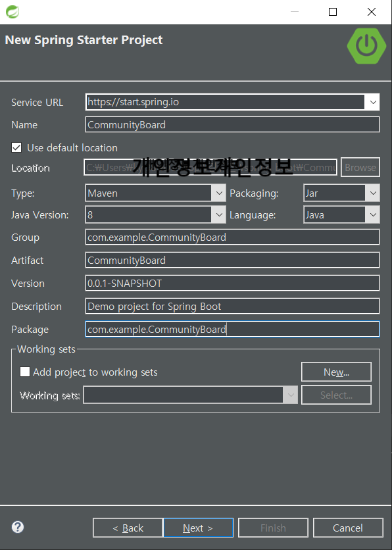
Task: Click the Location path field
Action: click(210, 167)
